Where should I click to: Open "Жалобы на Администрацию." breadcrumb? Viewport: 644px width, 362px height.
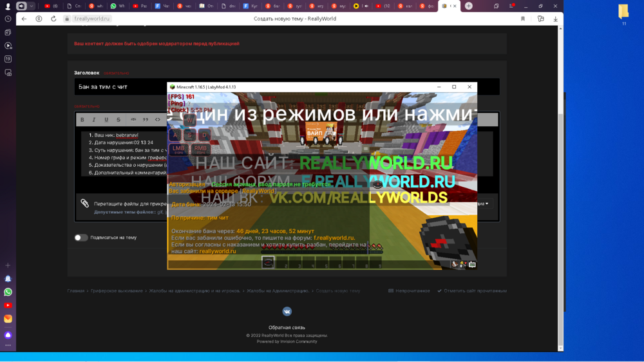coord(278,291)
